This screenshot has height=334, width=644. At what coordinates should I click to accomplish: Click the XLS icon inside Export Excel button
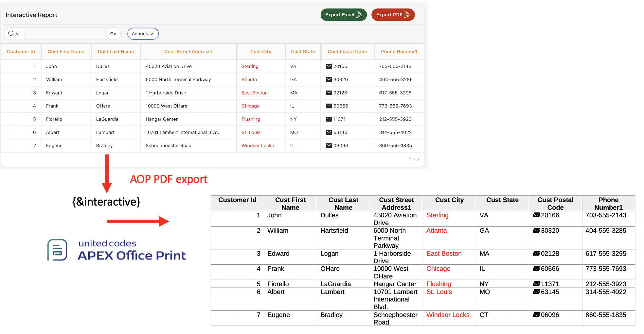click(359, 15)
